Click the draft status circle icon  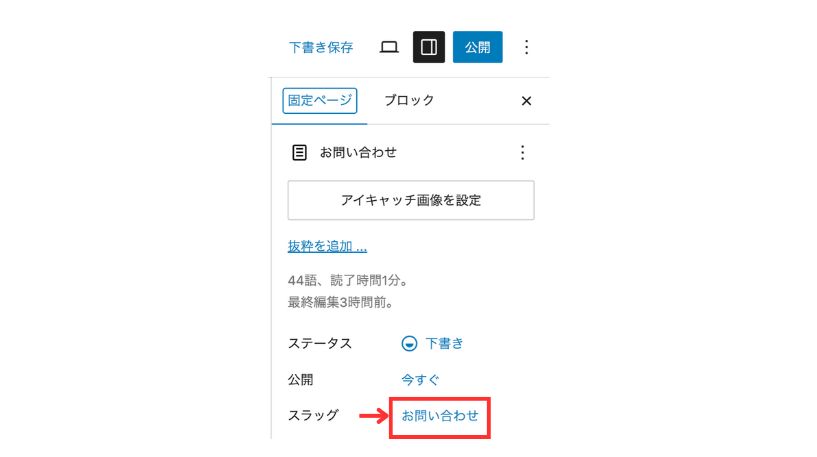click(409, 343)
